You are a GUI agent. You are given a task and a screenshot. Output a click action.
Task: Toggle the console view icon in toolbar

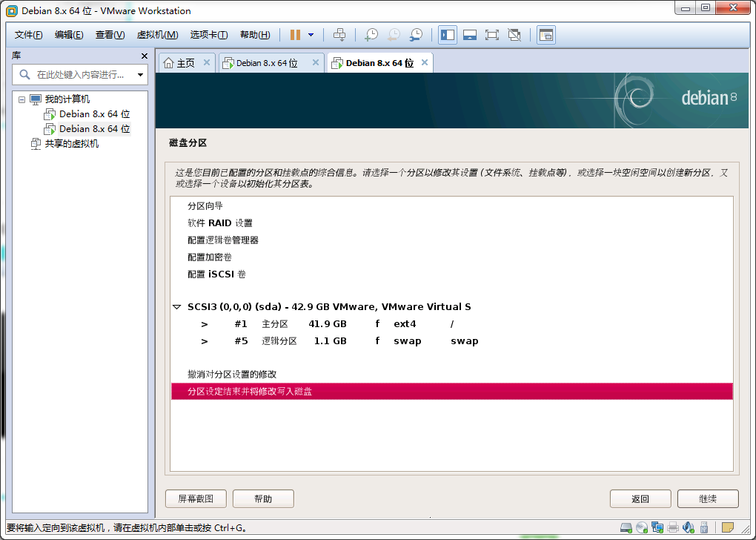click(x=546, y=35)
